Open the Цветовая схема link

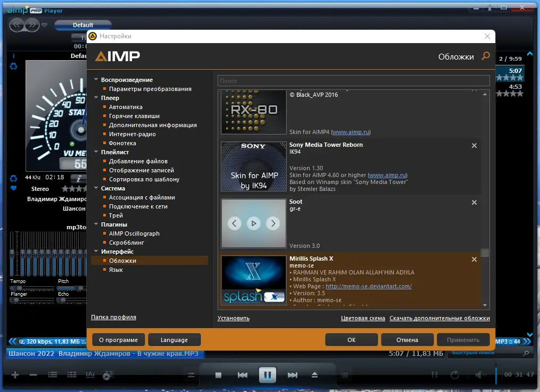(363, 318)
